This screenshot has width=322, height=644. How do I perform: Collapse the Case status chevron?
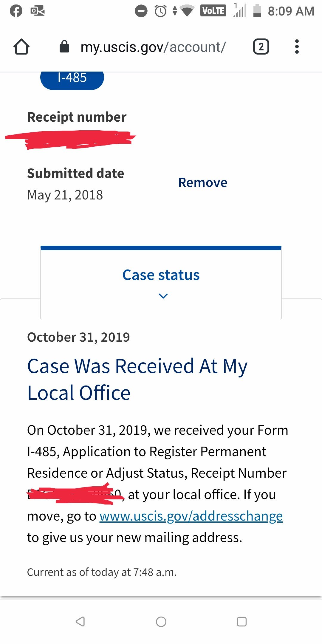coord(163,296)
